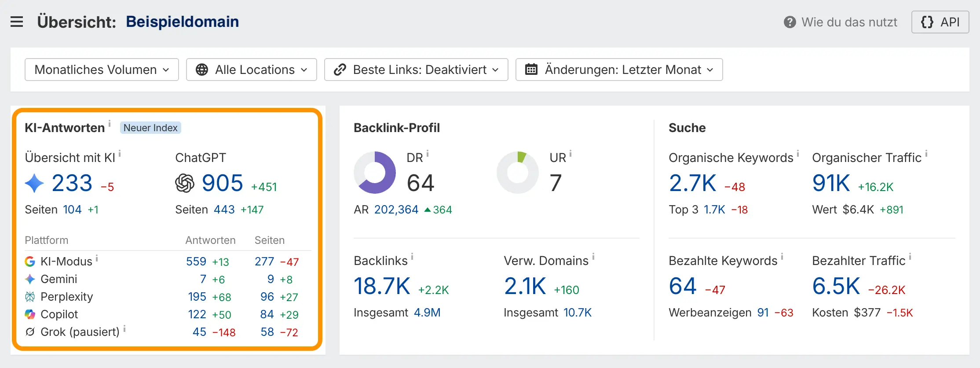Click the Kosten $377 value

(867, 313)
